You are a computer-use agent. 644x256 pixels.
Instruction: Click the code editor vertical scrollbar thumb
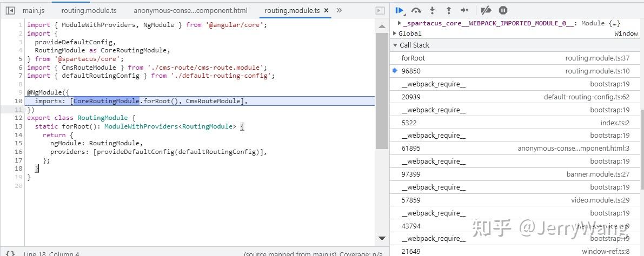(382, 91)
